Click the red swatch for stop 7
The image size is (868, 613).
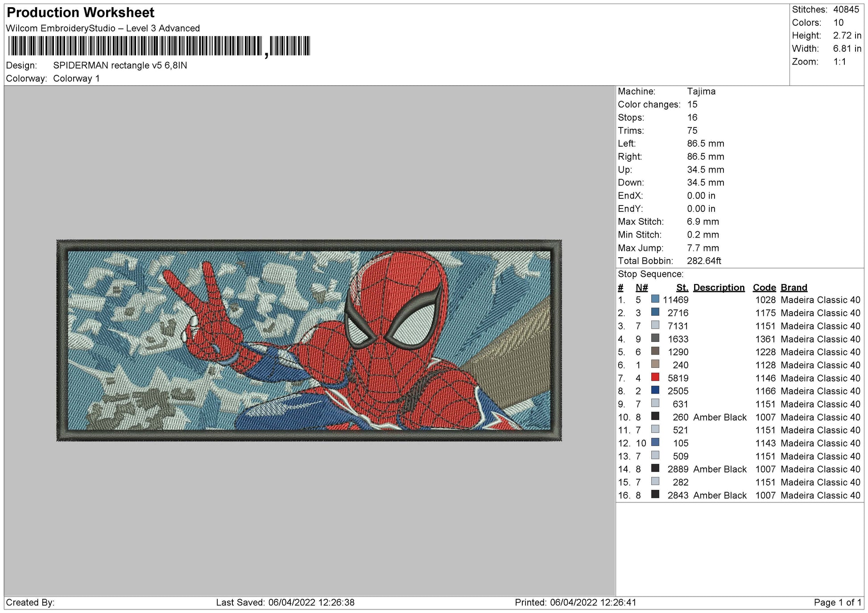point(655,378)
